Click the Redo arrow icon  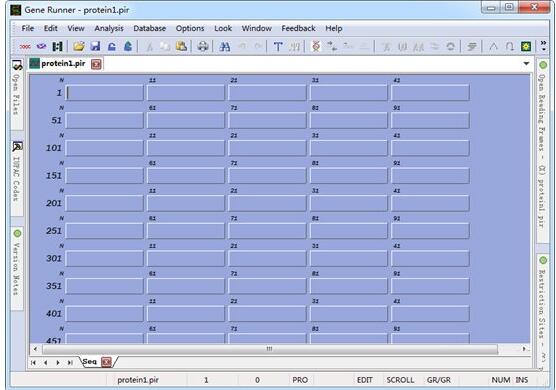(258, 46)
